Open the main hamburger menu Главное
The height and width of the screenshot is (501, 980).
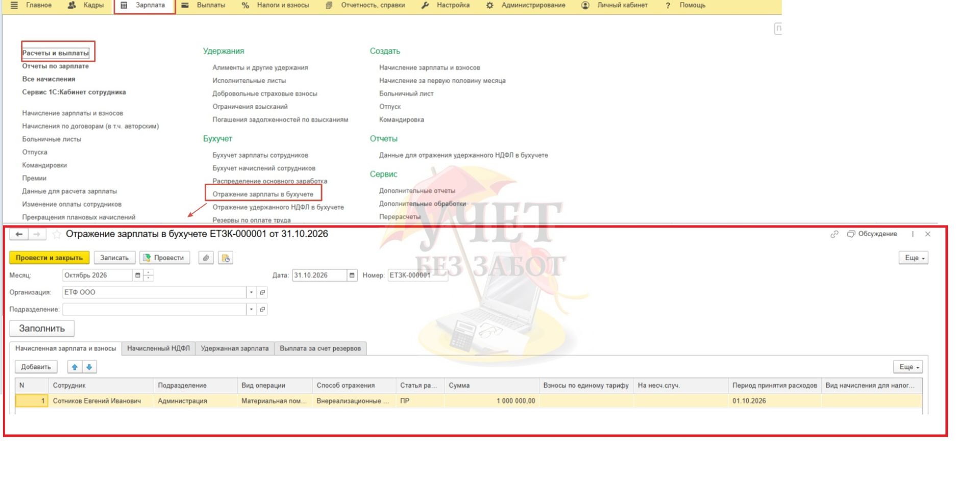click(31, 5)
